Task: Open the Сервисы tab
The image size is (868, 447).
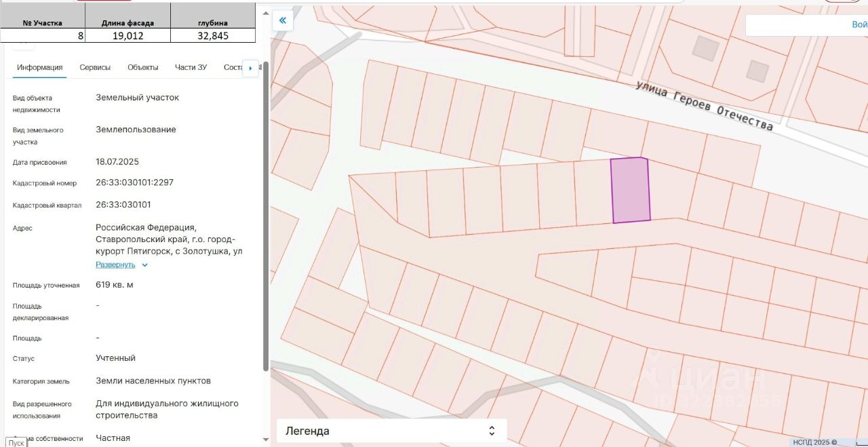Action: point(95,67)
